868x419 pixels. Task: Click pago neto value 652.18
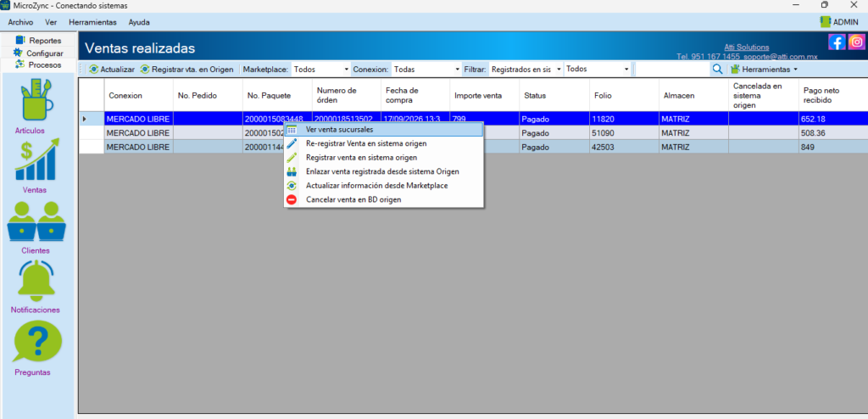click(x=833, y=119)
